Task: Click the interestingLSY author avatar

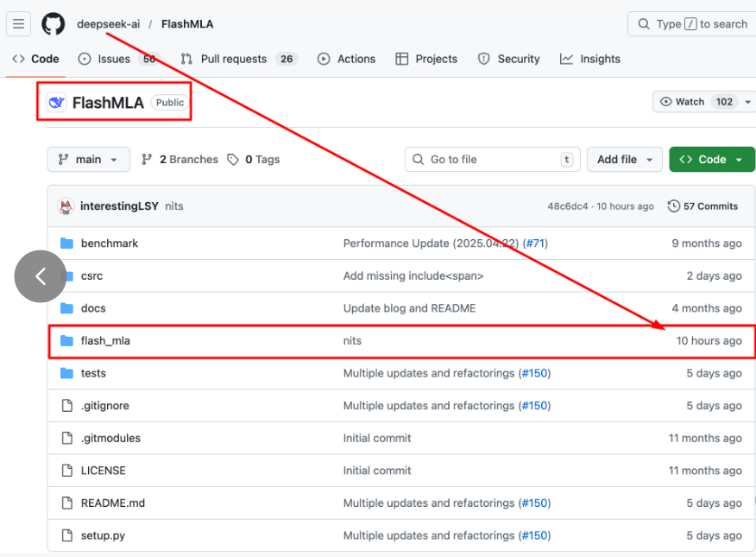Action: [x=66, y=206]
